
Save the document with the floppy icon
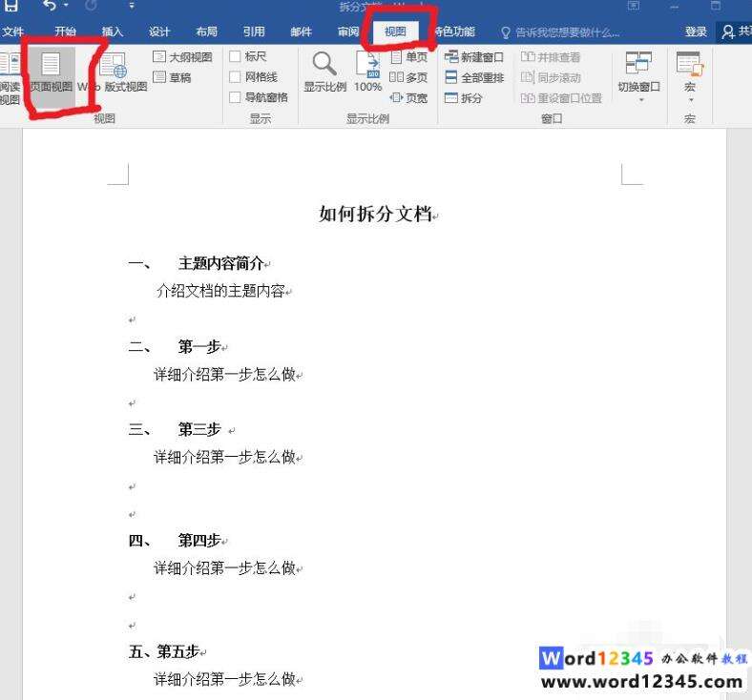click(11, 5)
